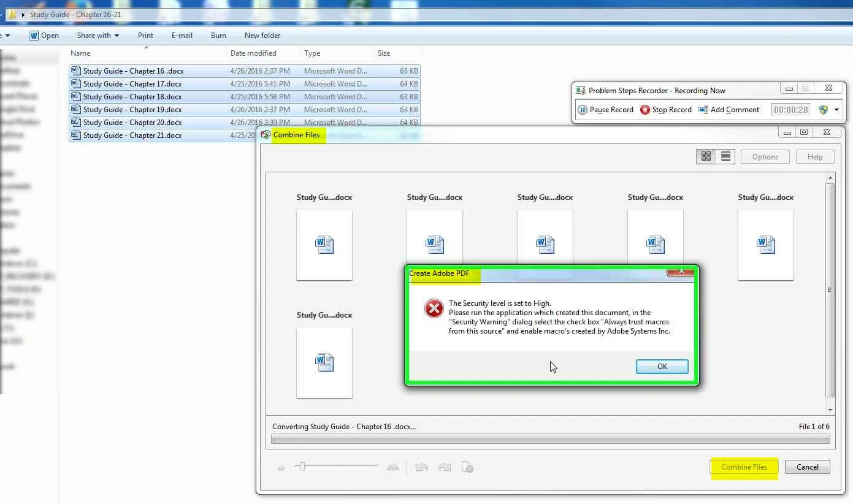This screenshot has width=853, height=504.
Task: Click Cancel in the Combine Files window
Action: point(807,467)
